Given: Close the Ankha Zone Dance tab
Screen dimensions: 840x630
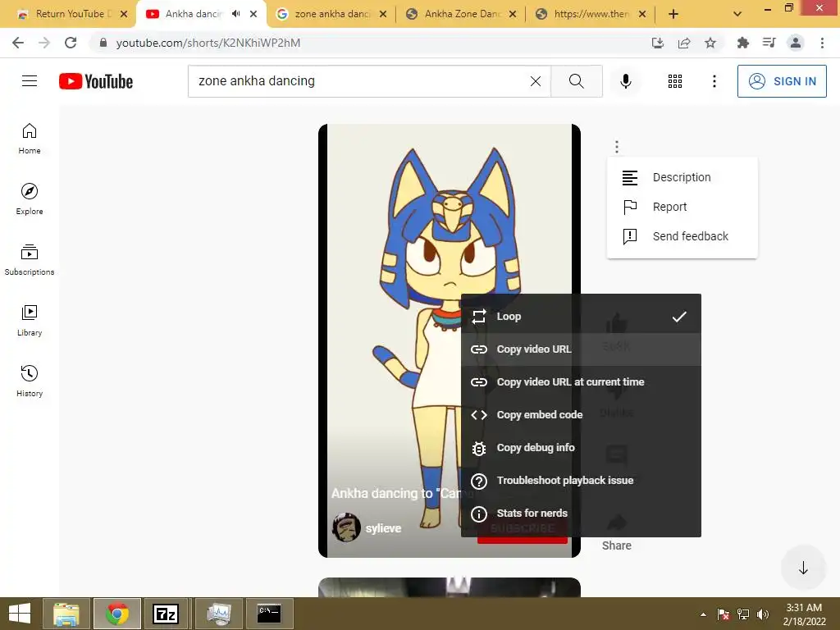Looking at the screenshot, I should coord(513,14).
